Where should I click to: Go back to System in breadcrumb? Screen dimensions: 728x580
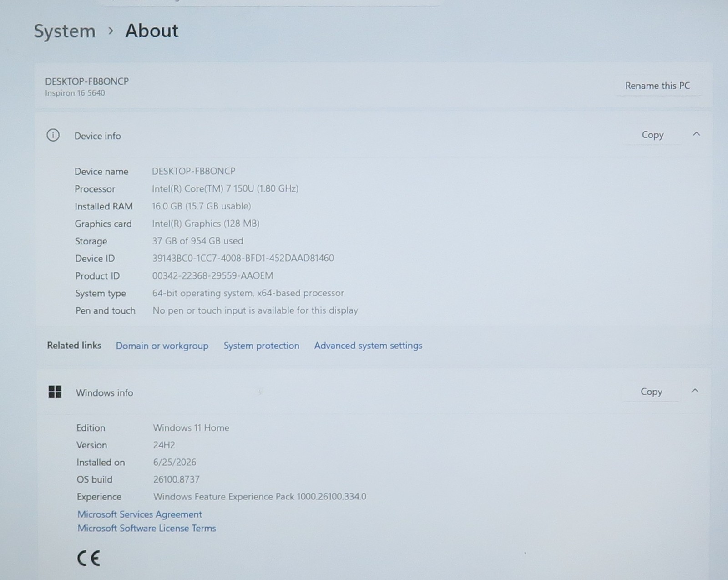point(65,31)
